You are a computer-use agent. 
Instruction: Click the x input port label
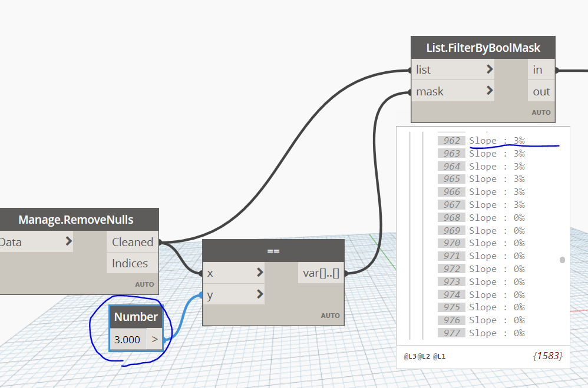pos(210,273)
